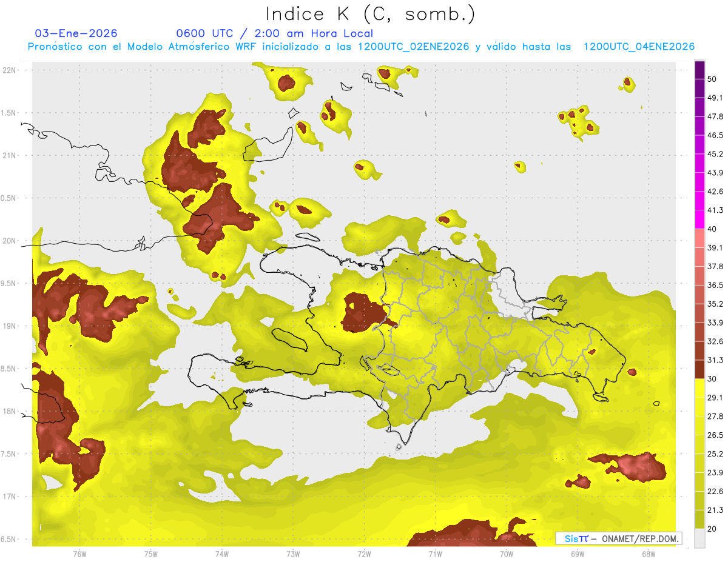Click the scale value "26.5"
This screenshot has height=562, width=728.
715,435
